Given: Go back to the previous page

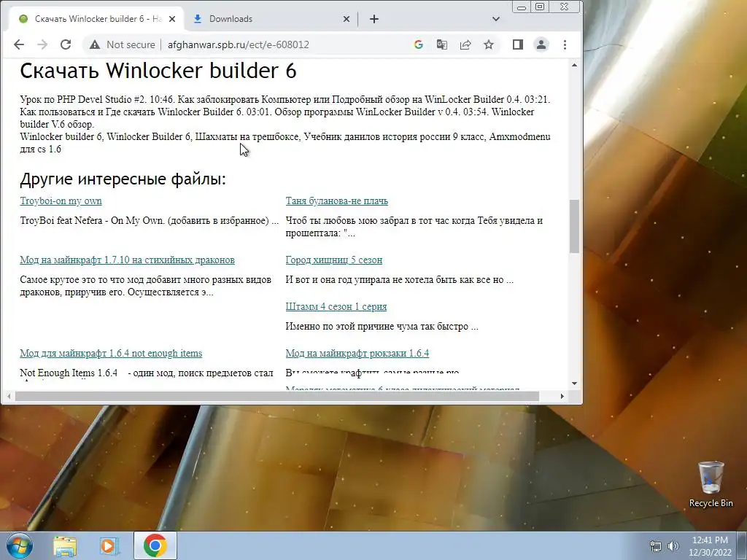Looking at the screenshot, I should click(x=18, y=44).
